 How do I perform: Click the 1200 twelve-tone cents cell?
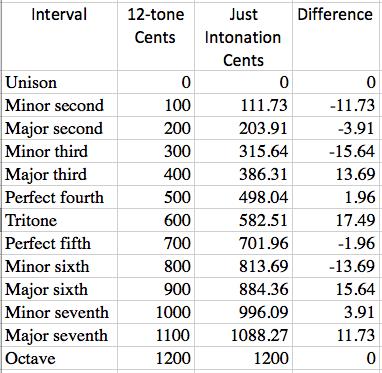(x=156, y=358)
